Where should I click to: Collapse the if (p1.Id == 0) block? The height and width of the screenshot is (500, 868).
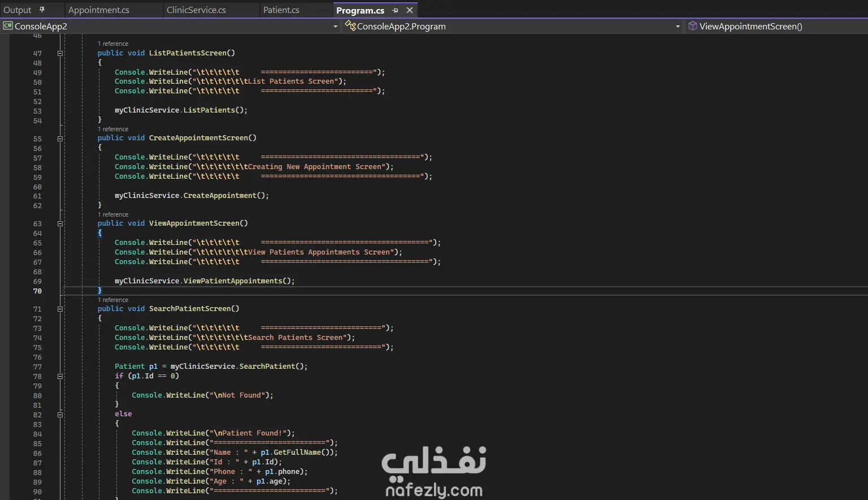pyautogui.click(x=60, y=376)
